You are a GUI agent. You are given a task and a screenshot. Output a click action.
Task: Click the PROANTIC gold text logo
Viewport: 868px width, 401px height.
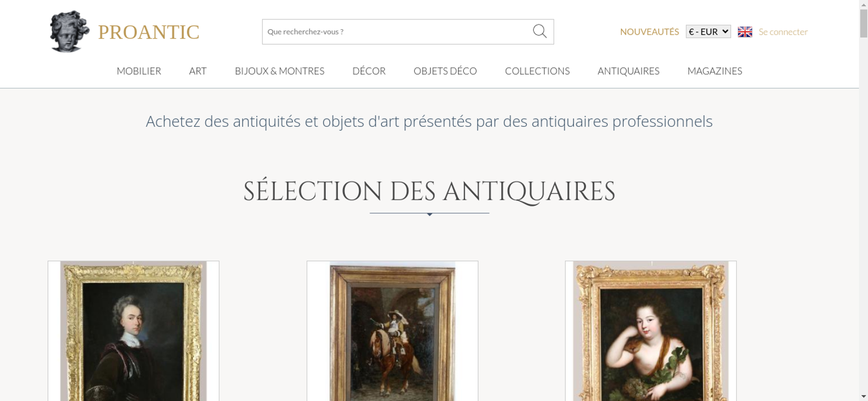[x=148, y=32]
